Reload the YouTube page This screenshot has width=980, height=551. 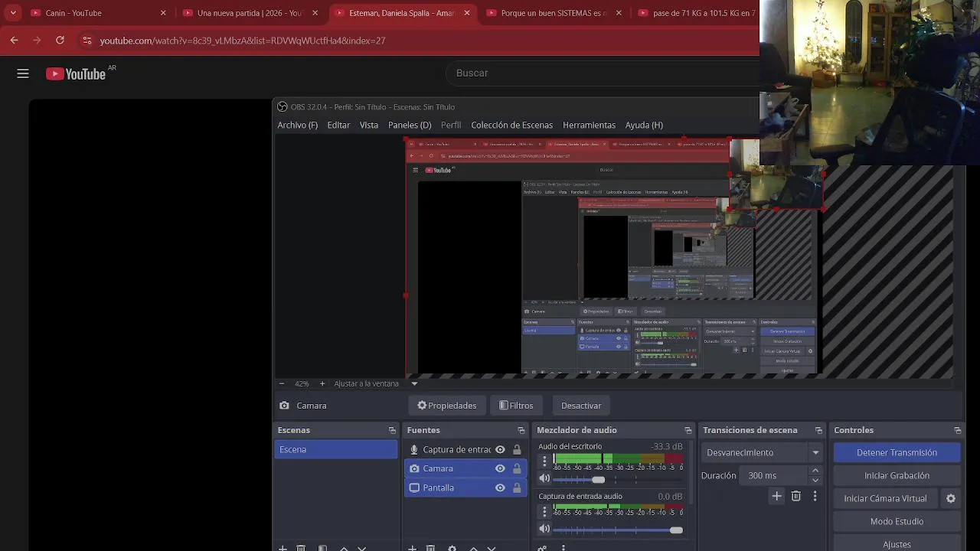[60, 40]
